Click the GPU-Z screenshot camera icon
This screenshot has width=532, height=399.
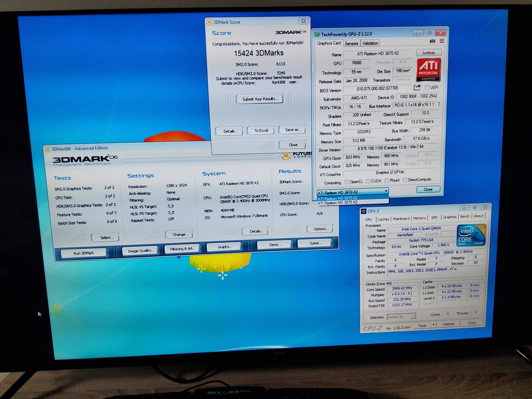[432, 41]
